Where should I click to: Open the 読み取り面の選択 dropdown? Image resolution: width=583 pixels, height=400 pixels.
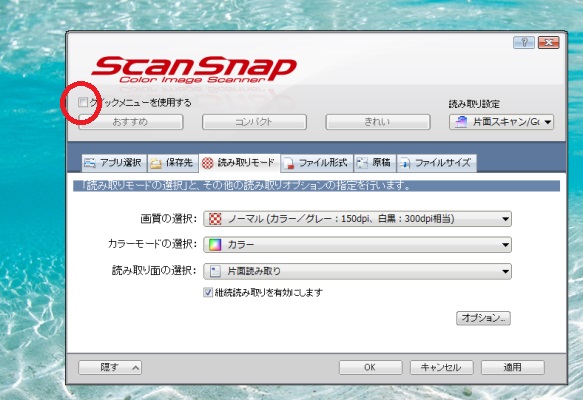click(357, 271)
